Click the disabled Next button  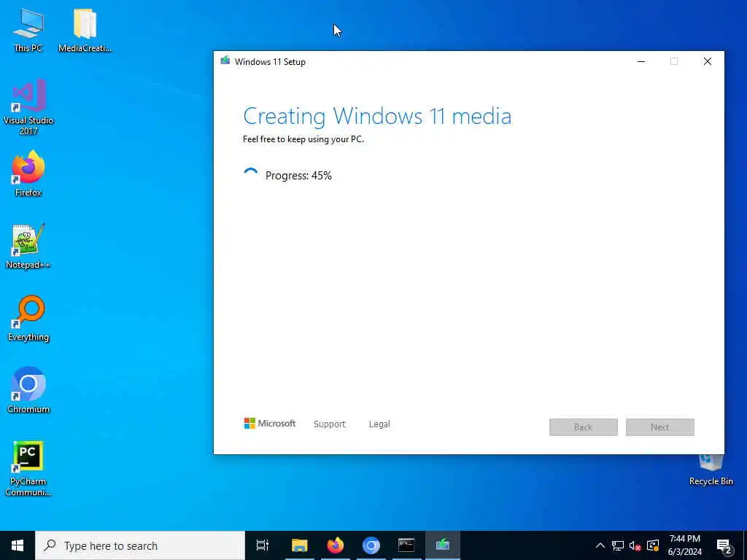(659, 427)
